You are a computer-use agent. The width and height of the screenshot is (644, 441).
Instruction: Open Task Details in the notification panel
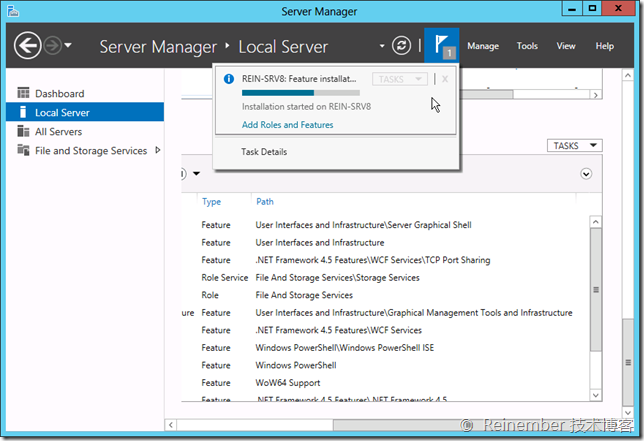(264, 152)
